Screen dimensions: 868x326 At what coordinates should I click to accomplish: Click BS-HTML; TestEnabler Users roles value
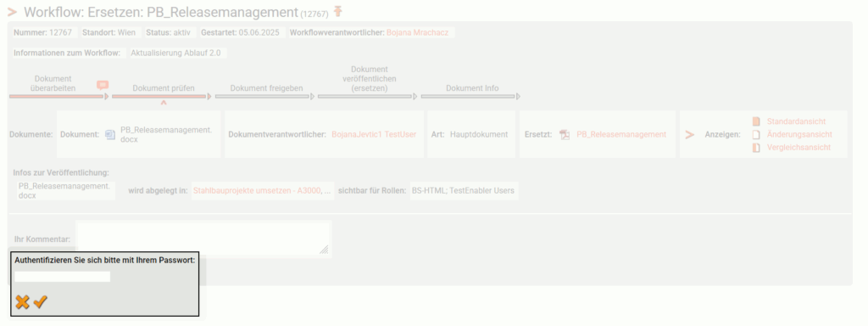463,191
